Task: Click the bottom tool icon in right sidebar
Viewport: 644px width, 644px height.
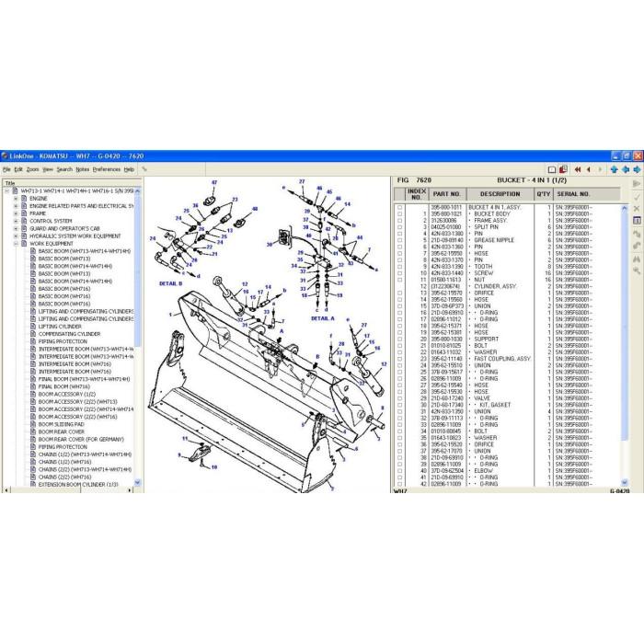Action: (637, 270)
